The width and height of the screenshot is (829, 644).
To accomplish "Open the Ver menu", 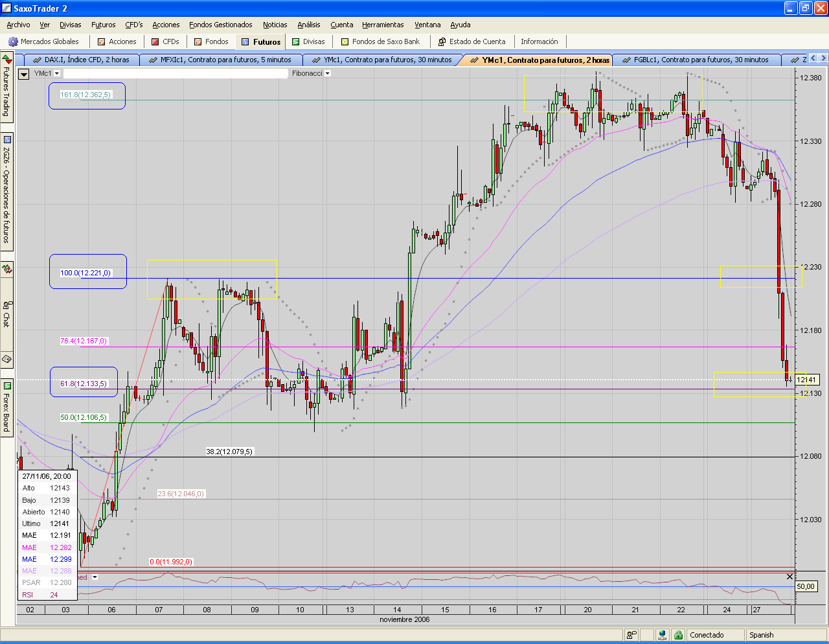I will [x=45, y=25].
